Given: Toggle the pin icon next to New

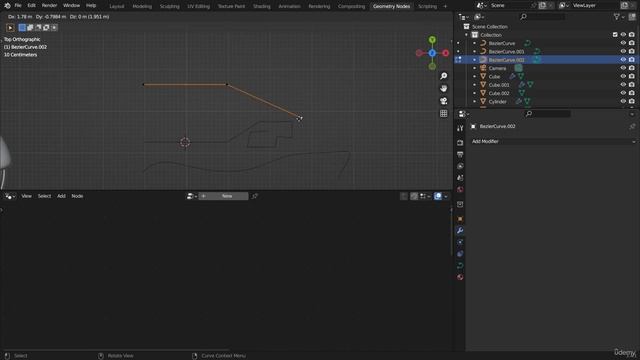Looking at the screenshot, I should pyautogui.click(x=255, y=196).
